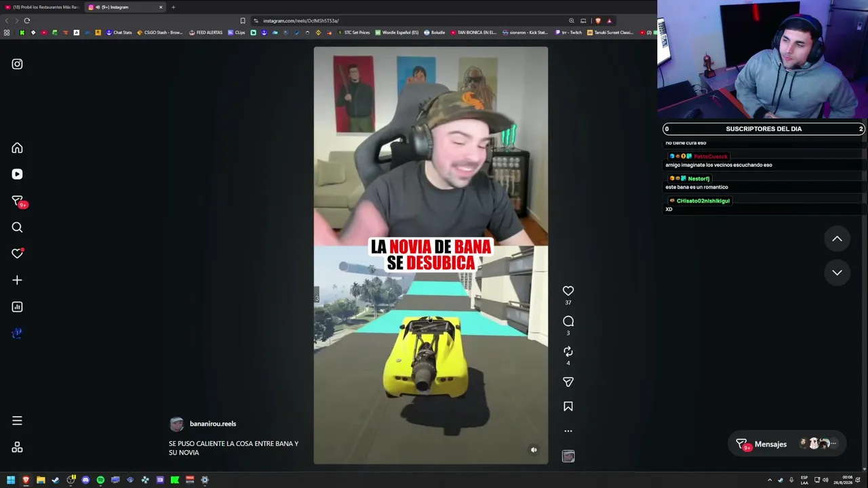Go to next reel with down chevron

click(x=837, y=272)
